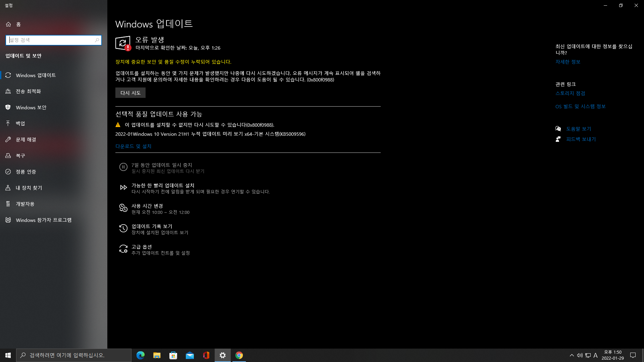The height and width of the screenshot is (362, 644).
Task: Click the Windows 참가자 프로그램 cat icon
Action: tap(8, 220)
